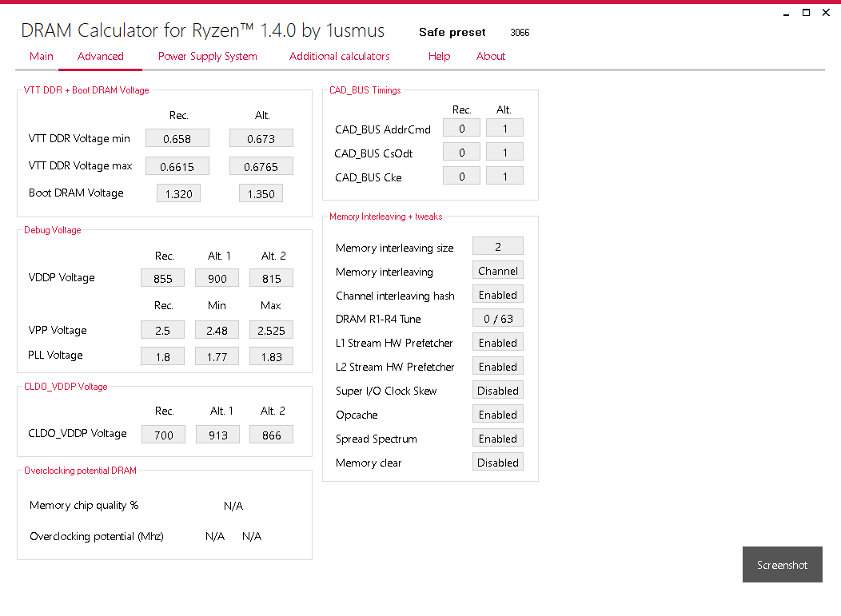Click VDDP Voltage Rec. value 855
Image resolution: width=841 pixels, height=616 pixels.
162,278
